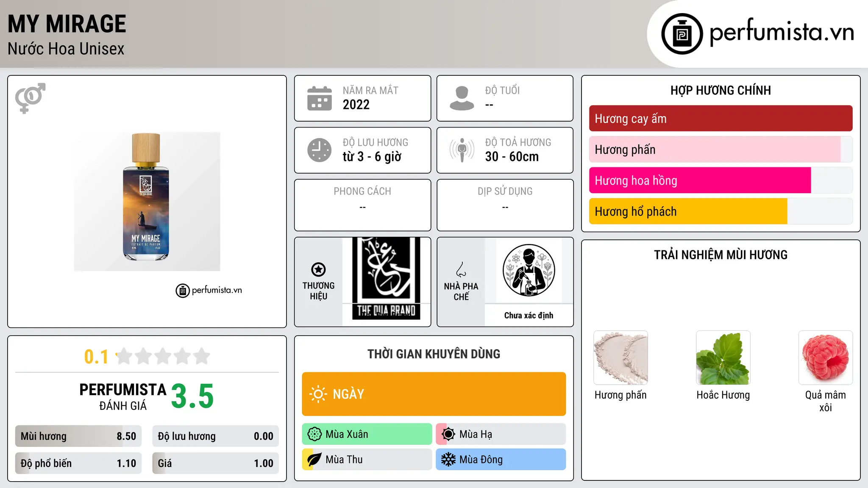Image resolution: width=868 pixels, height=488 pixels.
Task: Click the perfumista.vn perfume bottle logo icon
Action: pos(682,34)
